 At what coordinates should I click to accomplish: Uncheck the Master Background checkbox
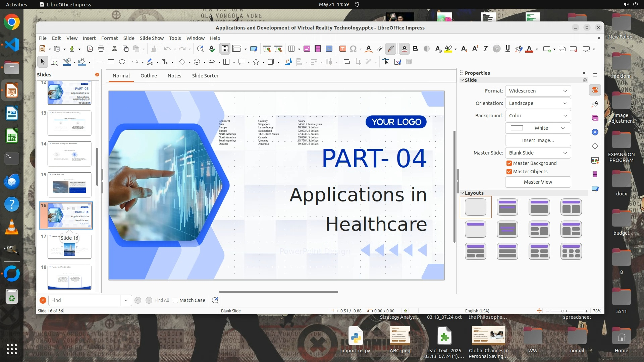point(509,163)
